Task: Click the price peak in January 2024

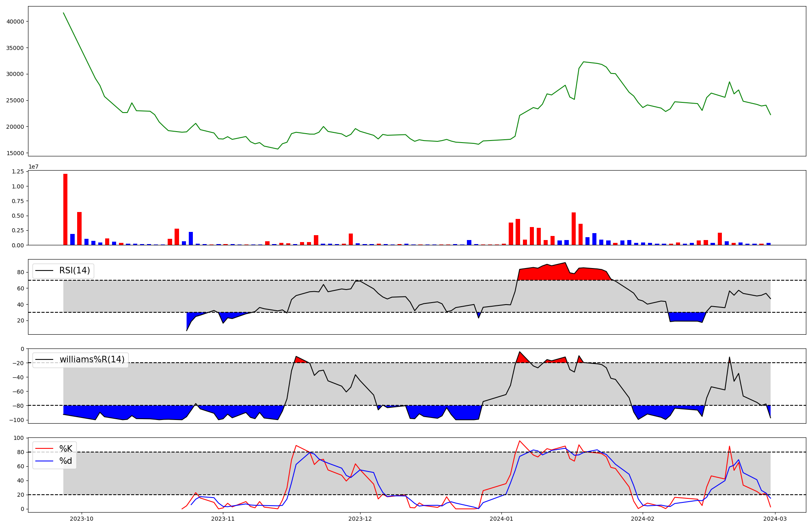Action: (583, 62)
